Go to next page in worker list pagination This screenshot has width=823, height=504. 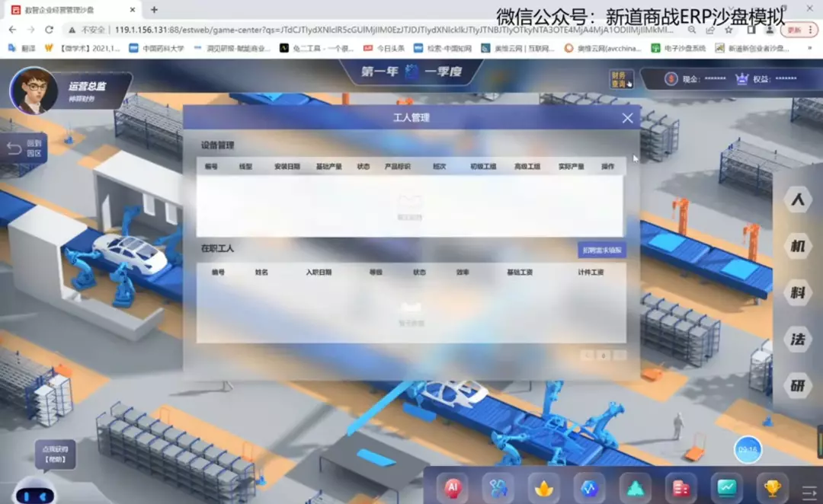click(x=620, y=356)
